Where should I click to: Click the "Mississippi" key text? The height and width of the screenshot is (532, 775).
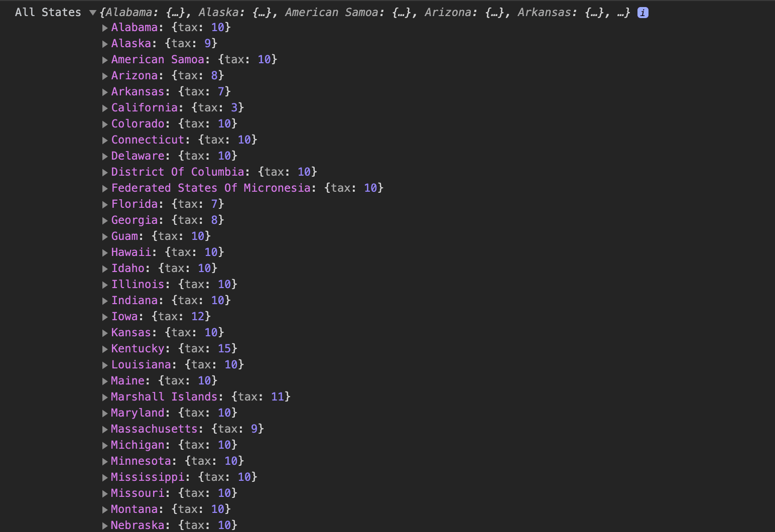(148, 477)
